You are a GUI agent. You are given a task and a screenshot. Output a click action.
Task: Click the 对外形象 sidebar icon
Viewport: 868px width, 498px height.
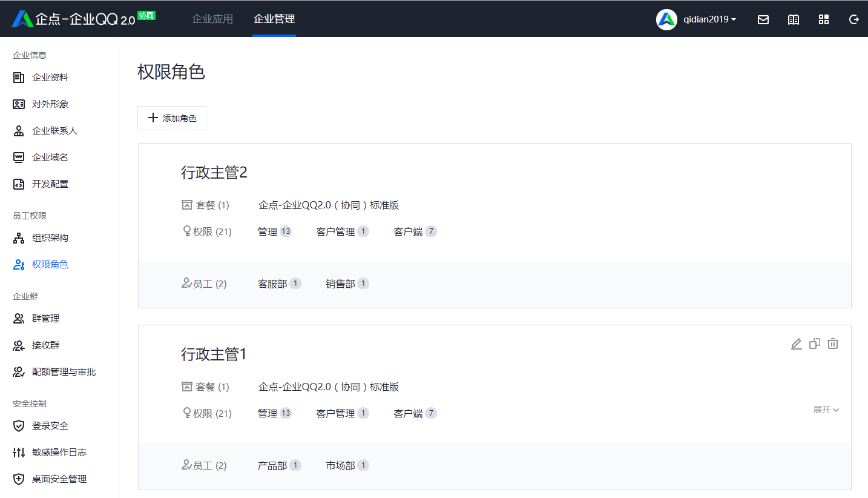pos(19,104)
